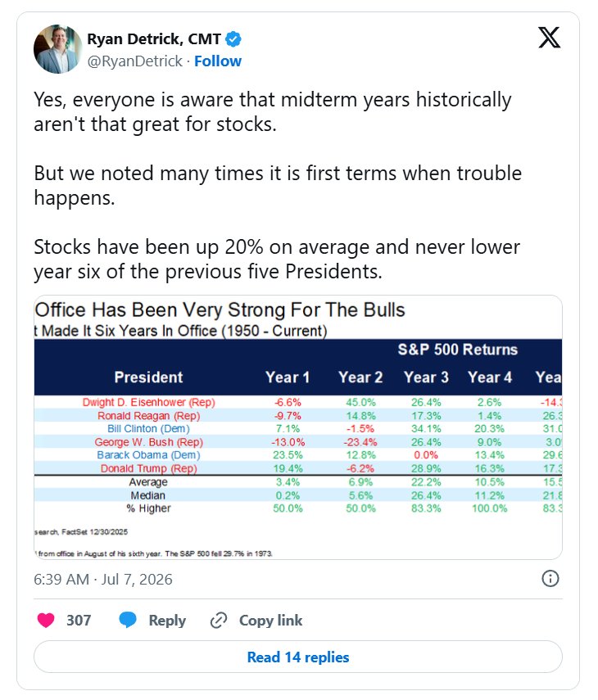
Task: Click the blue reply bubble icon
Action: (128, 620)
